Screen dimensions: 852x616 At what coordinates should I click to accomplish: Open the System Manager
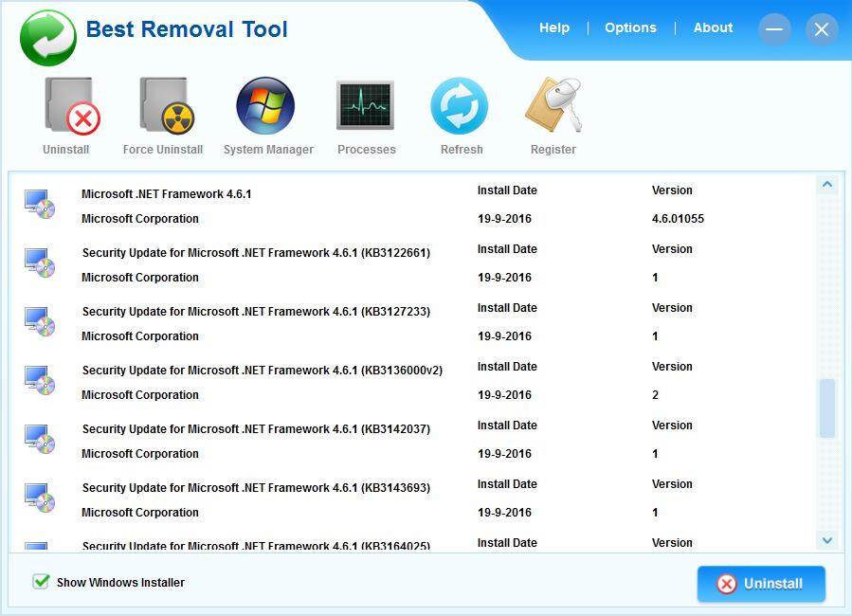coord(265,105)
